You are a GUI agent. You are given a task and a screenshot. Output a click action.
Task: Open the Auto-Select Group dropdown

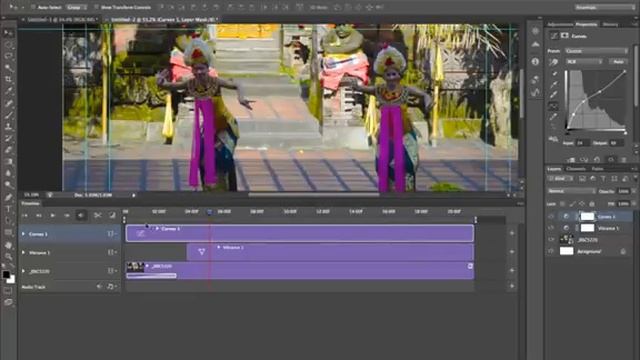coord(76,7)
